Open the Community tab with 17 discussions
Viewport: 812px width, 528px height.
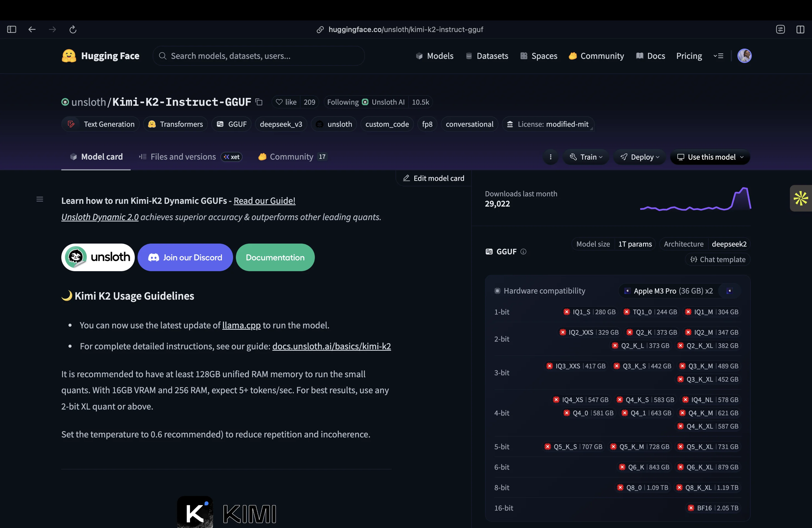tap(292, 157)
